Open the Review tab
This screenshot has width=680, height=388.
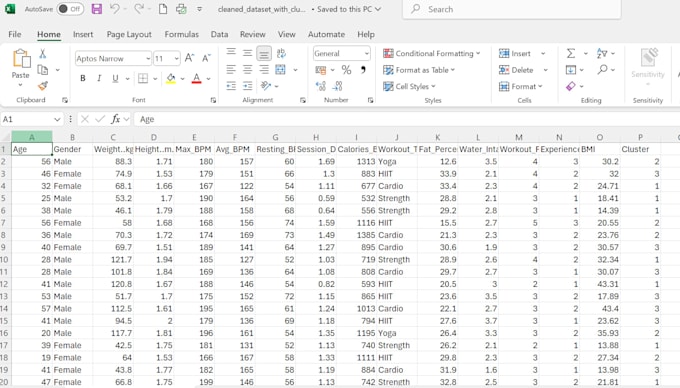coord(252,34)
